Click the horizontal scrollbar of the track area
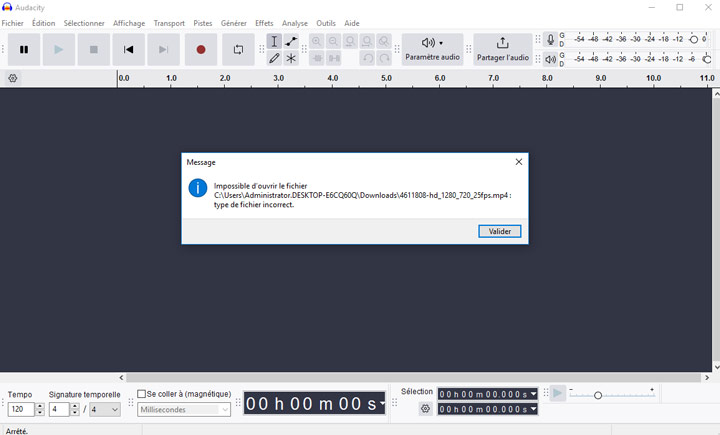 (x=413, y=378)
